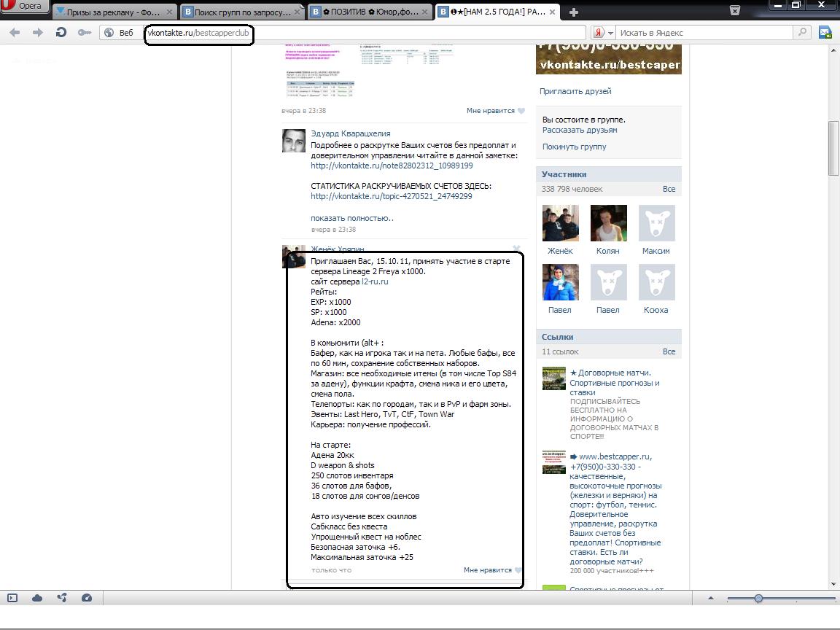Click the 'Ссылки' section header
The image size is (840, 630).
click(609, 337)
